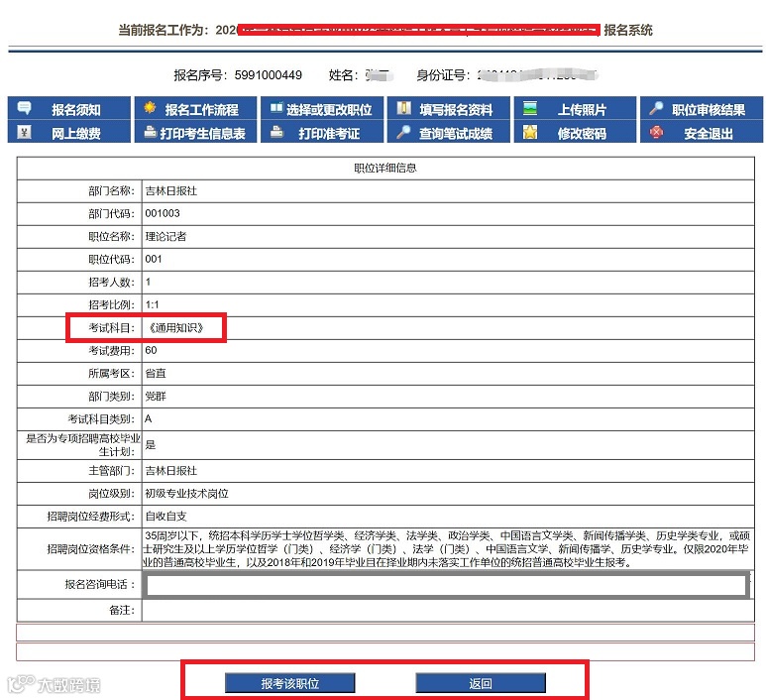Click registration number 5991000449
Screen dimensions: 766x700
269,74
